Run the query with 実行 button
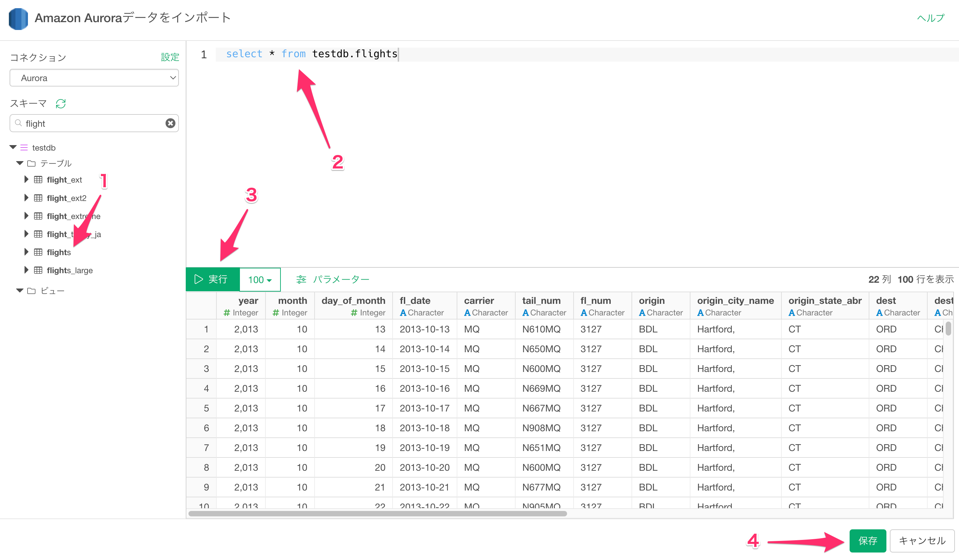 (212, 280)
